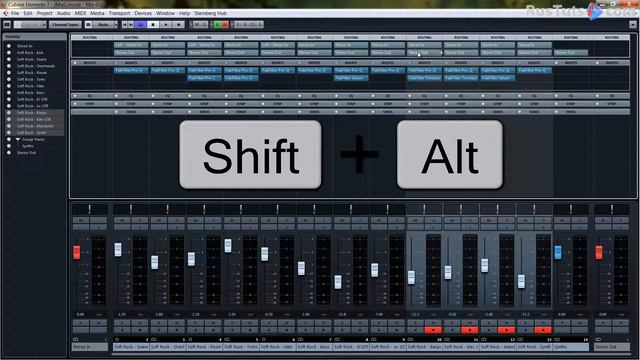The height and width of the screenshot is (360, 640).
Task: Select the Stereo Out channel name label
Action: point(611,347)
